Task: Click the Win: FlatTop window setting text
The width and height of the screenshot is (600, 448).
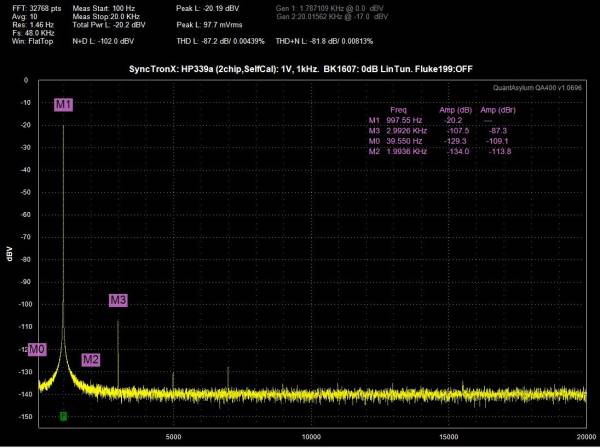Action: click(x=33, y=41)
